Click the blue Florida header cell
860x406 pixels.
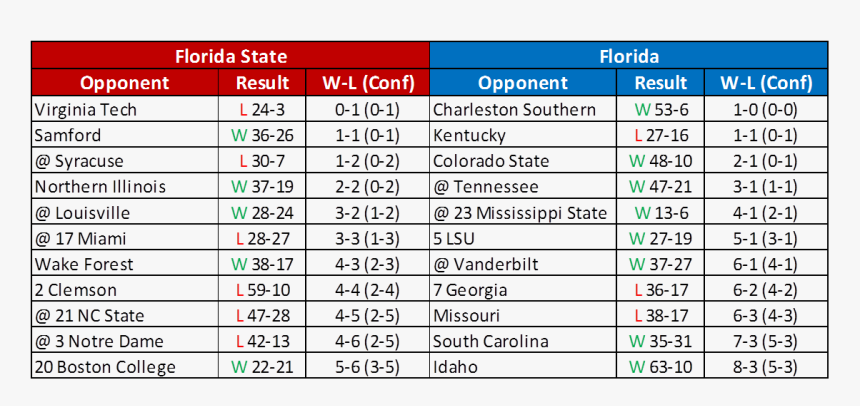coord(629,55)
